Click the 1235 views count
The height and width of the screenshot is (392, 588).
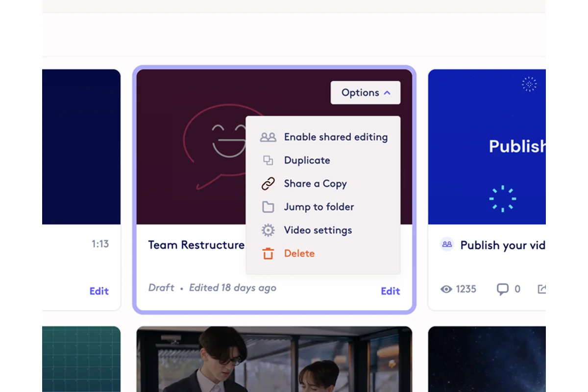466,289
